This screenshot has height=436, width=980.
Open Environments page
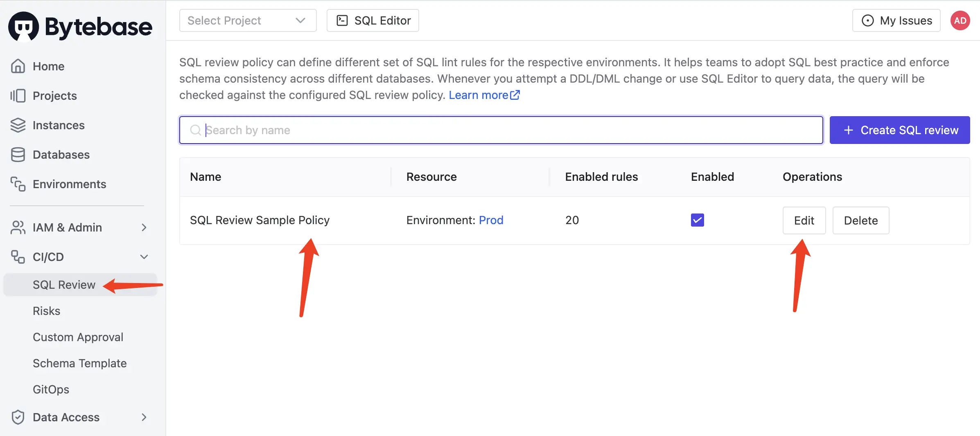(70, 184)
